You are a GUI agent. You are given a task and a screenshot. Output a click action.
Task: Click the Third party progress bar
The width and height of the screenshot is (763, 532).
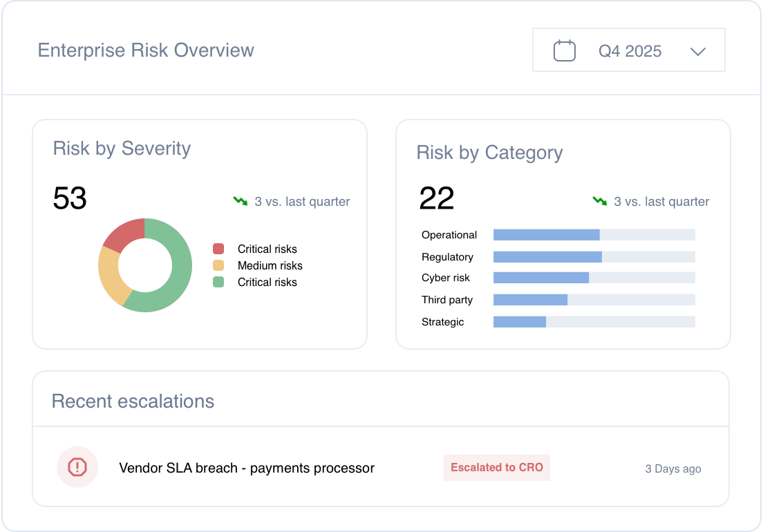pyautogui.click(x=594, y=300)
